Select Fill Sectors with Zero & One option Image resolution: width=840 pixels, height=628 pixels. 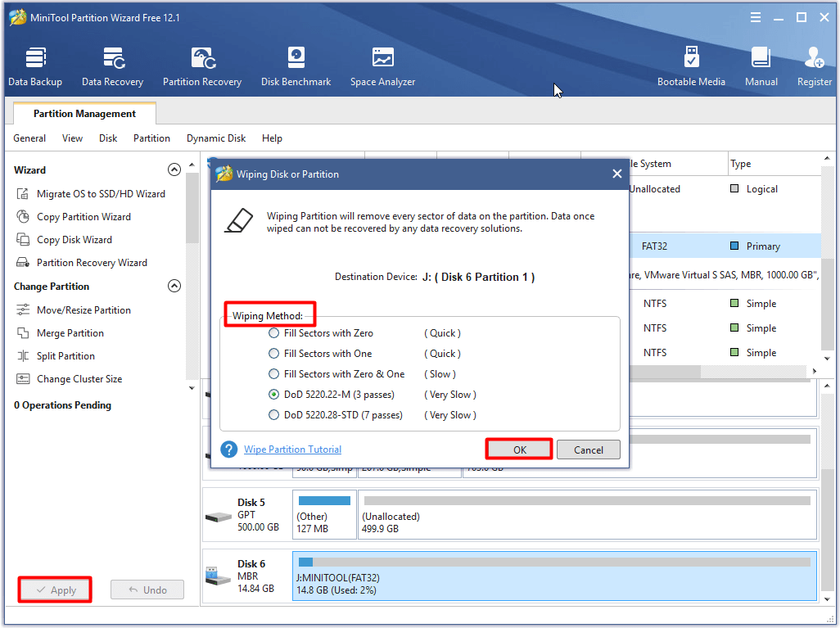click(273, 374)
